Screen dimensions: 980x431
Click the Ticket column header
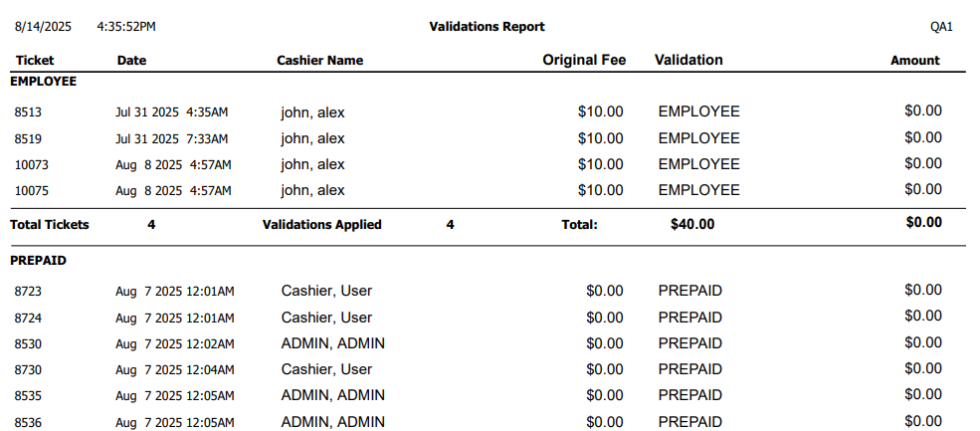coord(35,60)
